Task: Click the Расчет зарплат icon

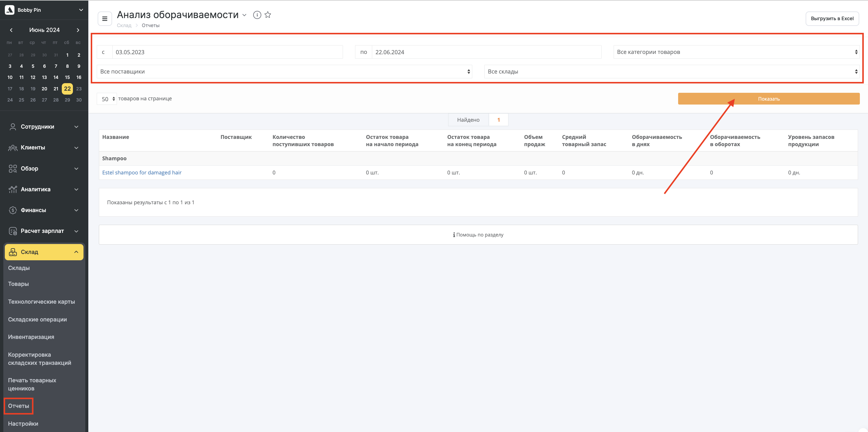Action: [x=13, y=231]
